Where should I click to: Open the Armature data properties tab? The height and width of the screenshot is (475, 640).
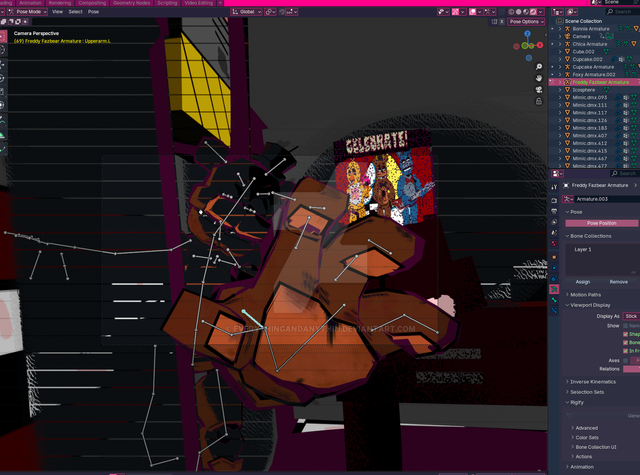tap(554, 289)
